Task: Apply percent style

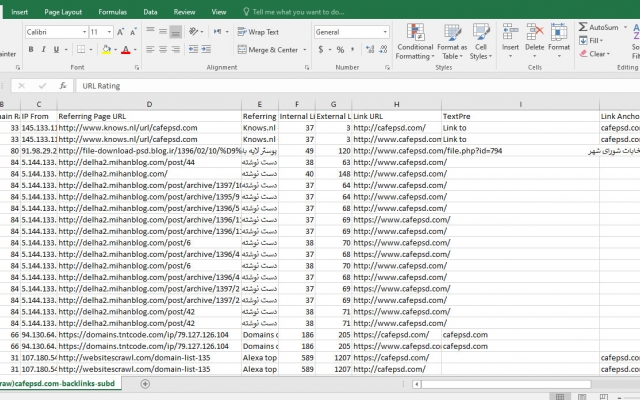Action: click(340, 50)
